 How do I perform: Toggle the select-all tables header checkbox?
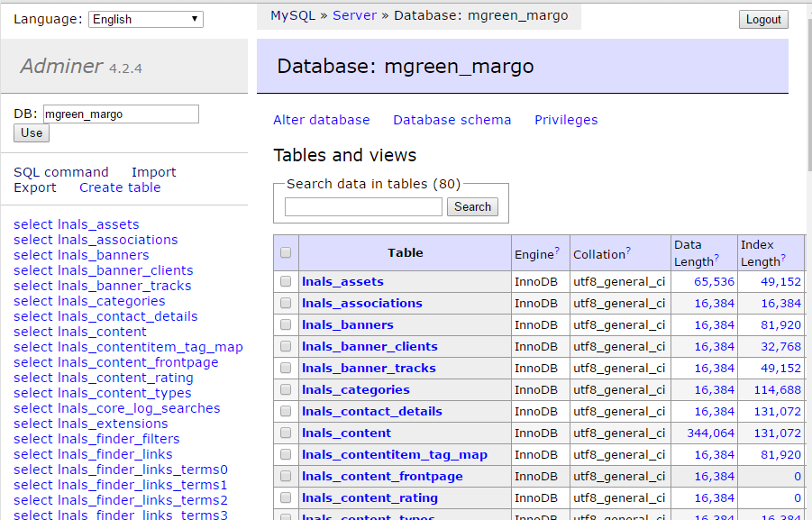pyautogui.click(x=286, y=253)
